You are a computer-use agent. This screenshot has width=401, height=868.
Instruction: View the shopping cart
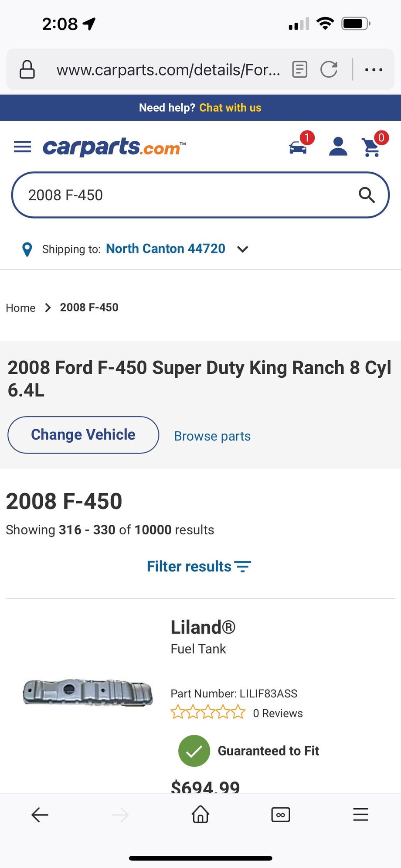372,147
